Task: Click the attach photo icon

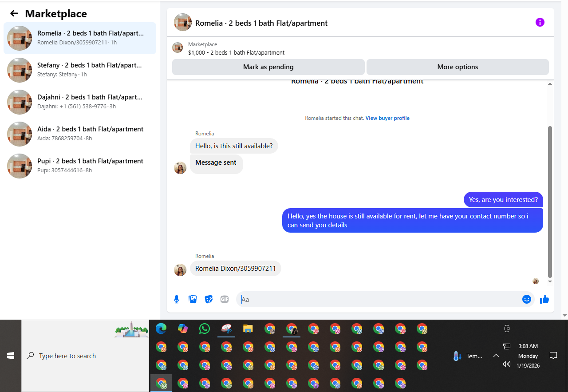Action: [x=193, y=299]
